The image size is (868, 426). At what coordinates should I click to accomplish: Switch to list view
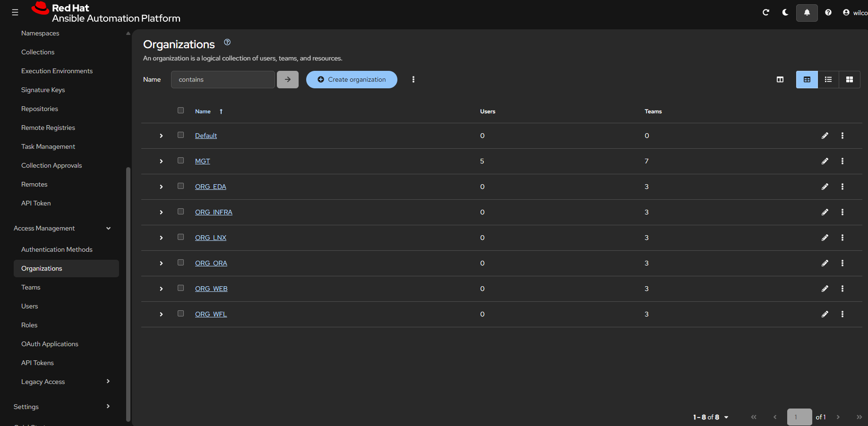click(828, 79)
